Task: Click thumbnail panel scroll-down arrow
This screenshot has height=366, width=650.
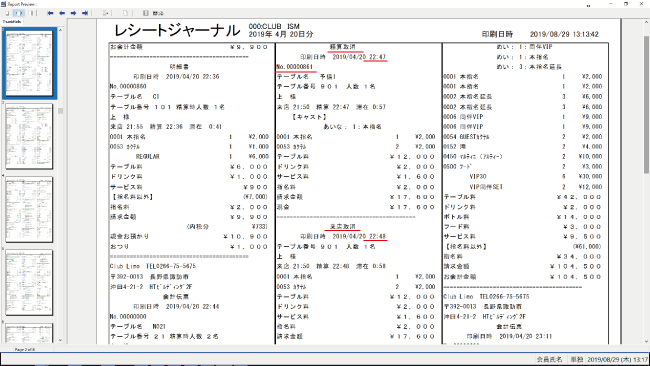Action: [x=61, y=340]
